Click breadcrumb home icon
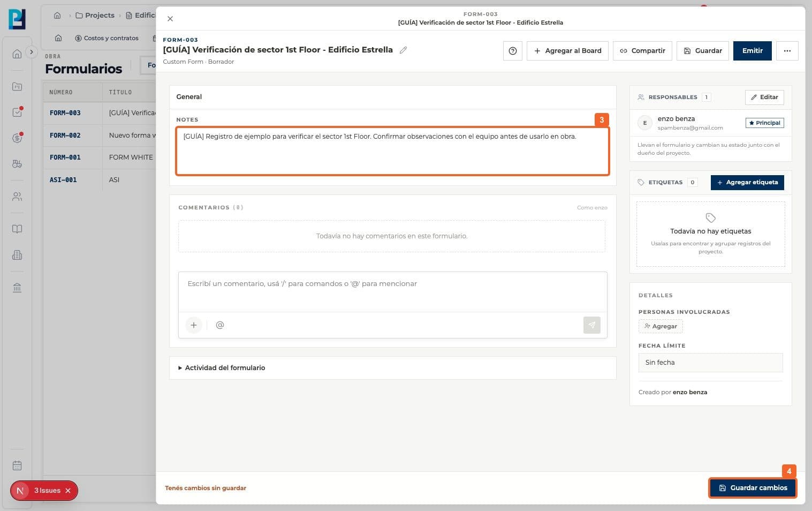 tap(57, 16)
